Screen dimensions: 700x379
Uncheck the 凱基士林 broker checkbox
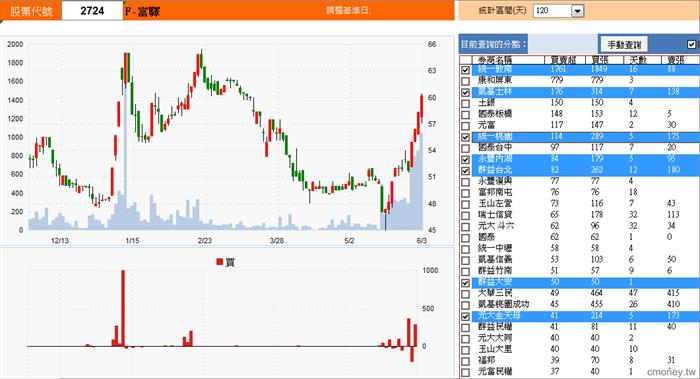(x=465, y=92)
